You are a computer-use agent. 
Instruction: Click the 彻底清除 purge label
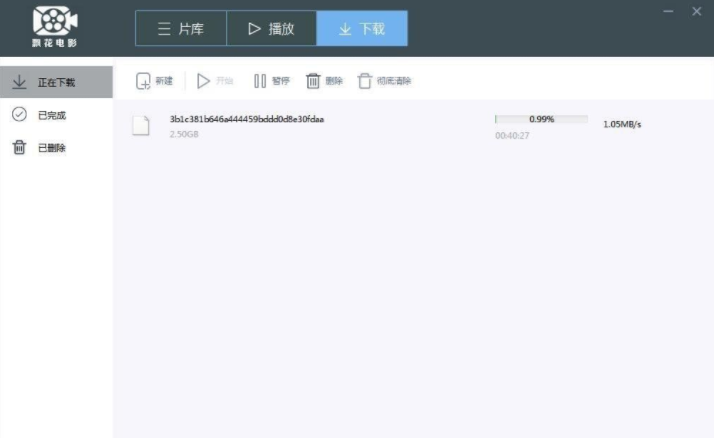click(394, 81)
